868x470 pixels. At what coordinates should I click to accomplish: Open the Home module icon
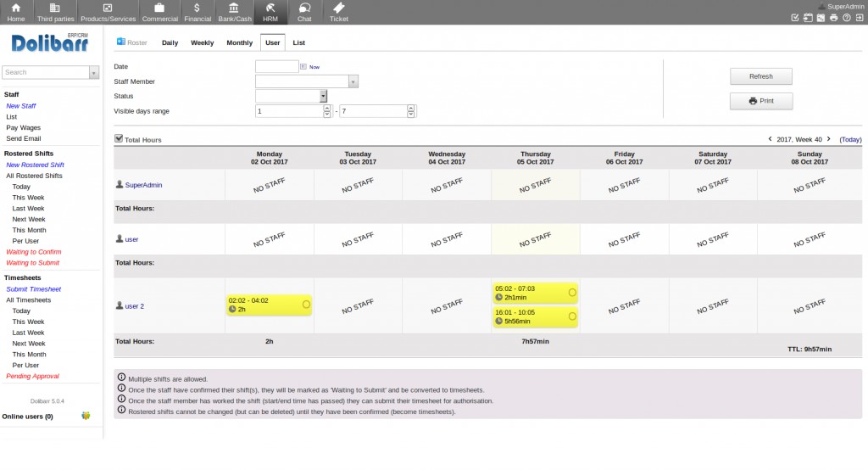16,8
